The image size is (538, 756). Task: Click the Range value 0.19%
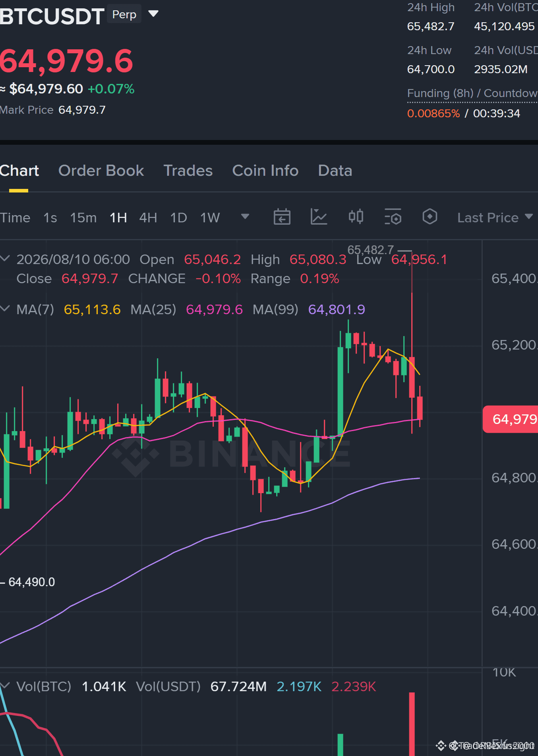[x=319, y=278]
